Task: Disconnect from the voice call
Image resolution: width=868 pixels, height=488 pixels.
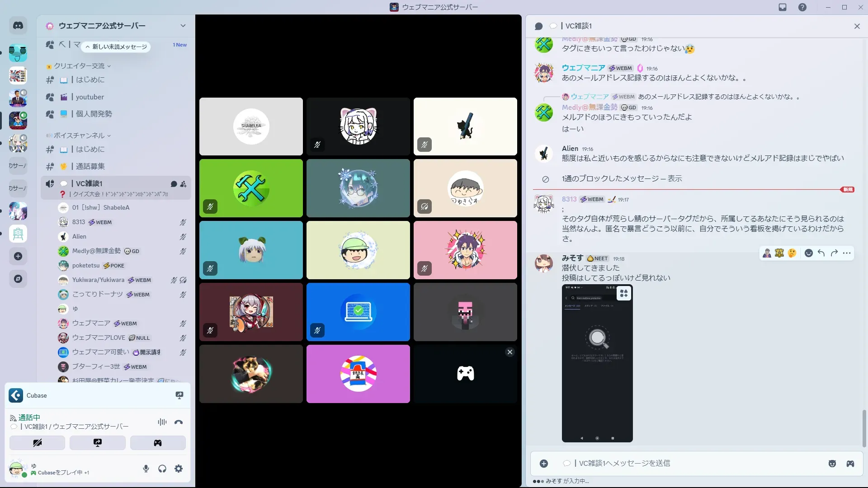Action: click(179, 422)
